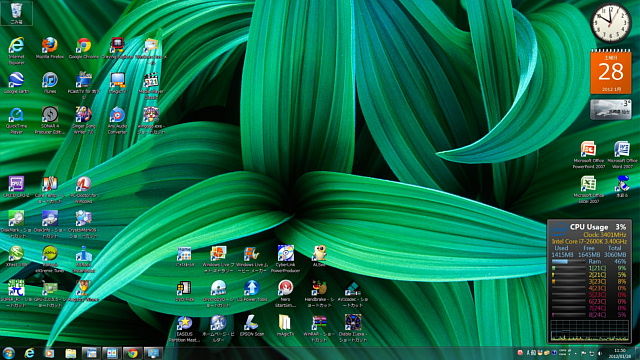Open the Diablo shortcut icon
Image resolution: width=640 pixels, height=360 pixels.
[353, 328]
